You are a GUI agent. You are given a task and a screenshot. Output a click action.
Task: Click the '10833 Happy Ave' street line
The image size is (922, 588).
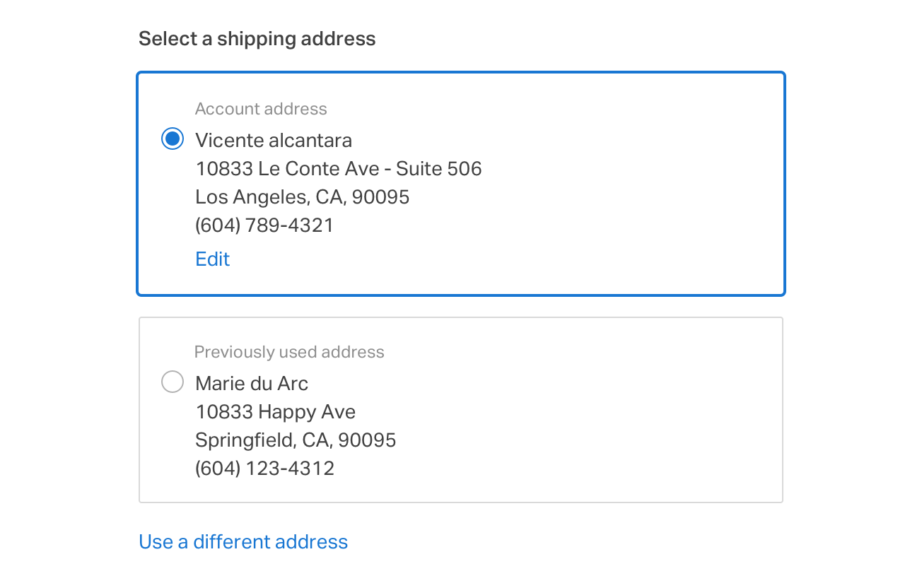pos(276,412)
